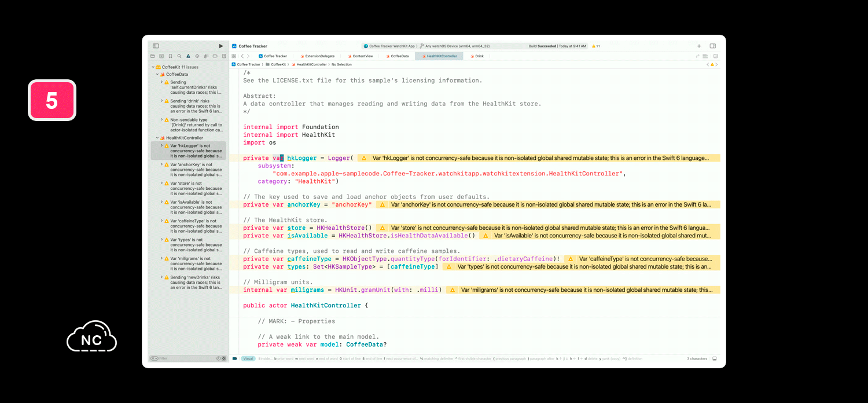Switch to the Drink tab

coord(477,56)
